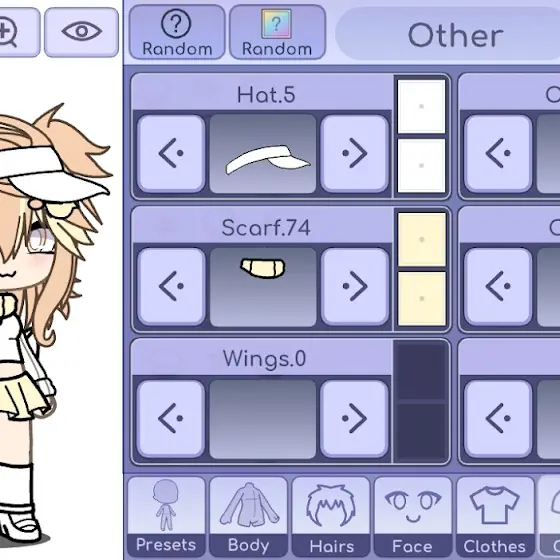The image size is (560, 560).
Task: Go to previous Scarf option
Action: click(x=171, y=286)
